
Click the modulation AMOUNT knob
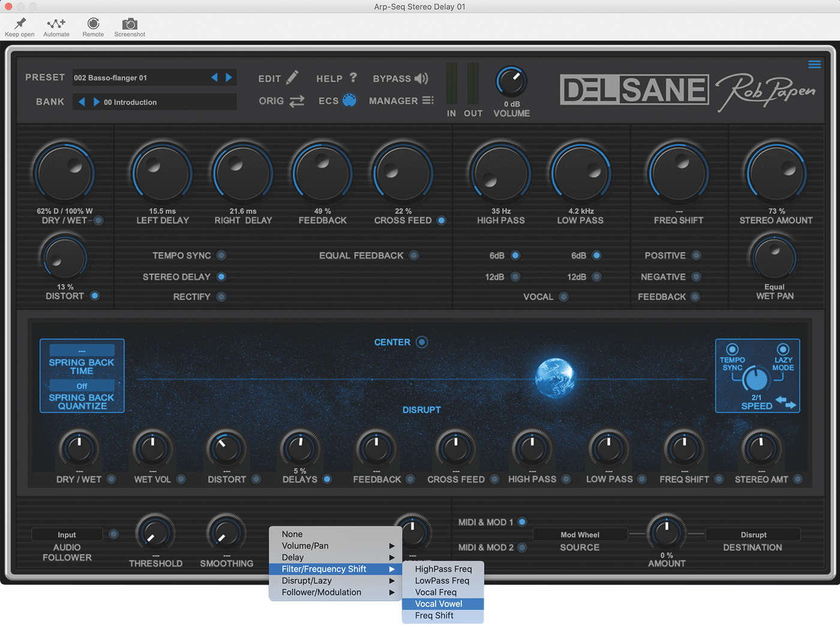tap(666, 532)
